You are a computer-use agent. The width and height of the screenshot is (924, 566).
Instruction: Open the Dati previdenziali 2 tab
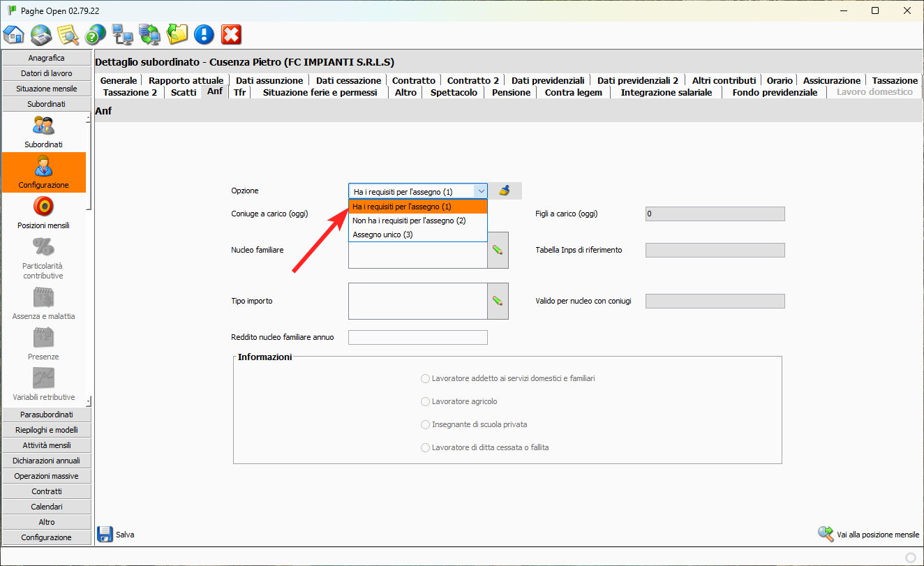pos(638,80)
